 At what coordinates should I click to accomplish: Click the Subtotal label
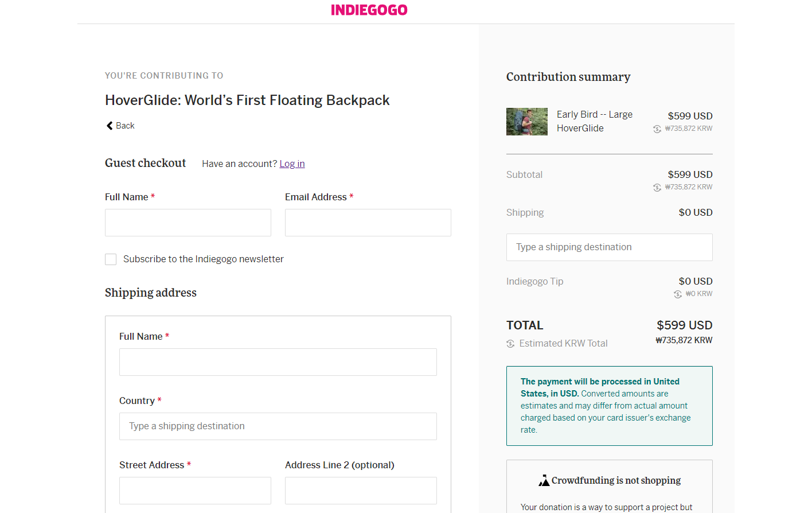(524, 175)
